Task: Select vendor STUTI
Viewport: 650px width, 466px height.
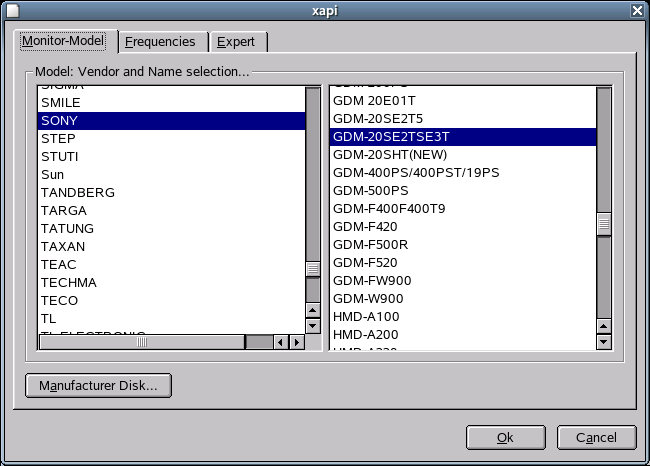Action: [x=171, y=157]
